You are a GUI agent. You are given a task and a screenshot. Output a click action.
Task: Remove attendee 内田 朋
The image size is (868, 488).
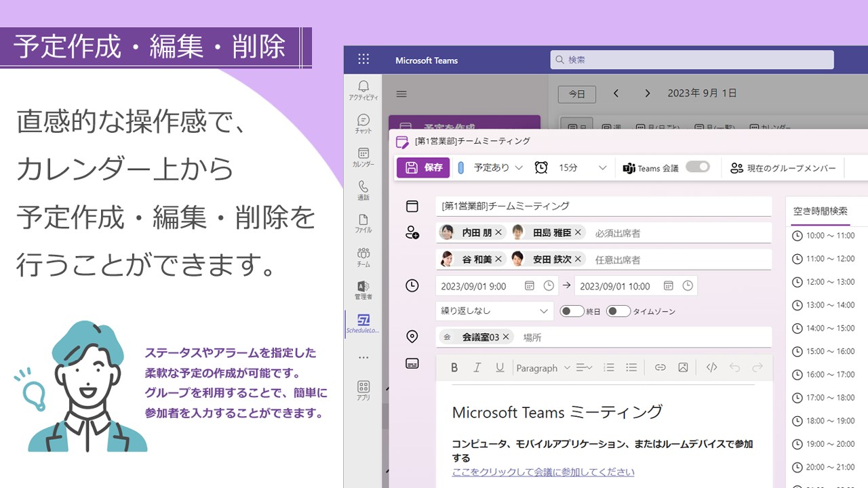pos(498,232)
